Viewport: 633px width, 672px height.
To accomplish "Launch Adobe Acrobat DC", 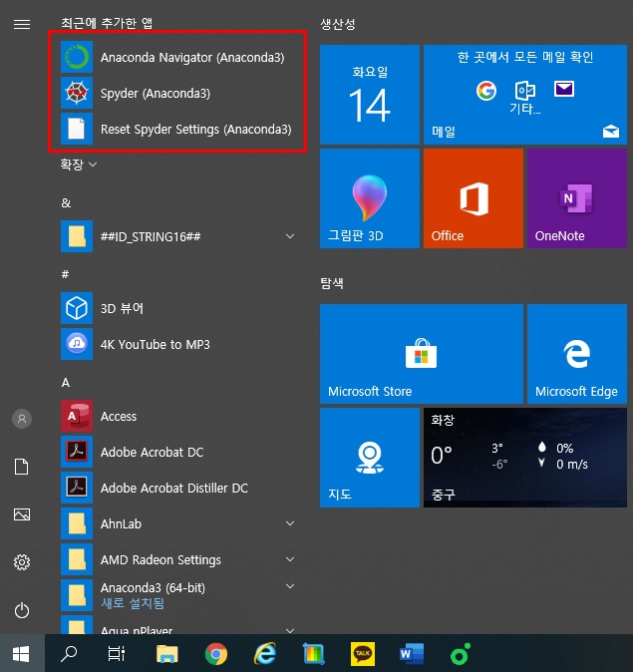I will [x=179, y=452].
